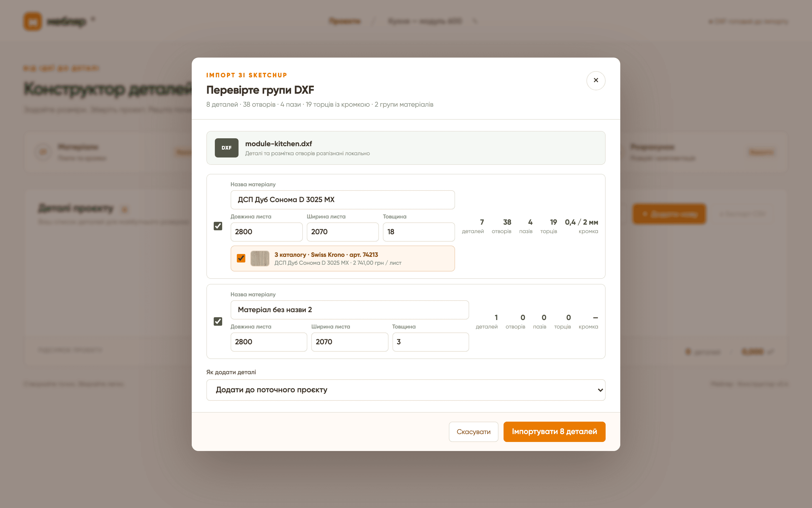The image size is (812, 508).
Task: Click the DXF file badge icon
Action: pos(226,148)
